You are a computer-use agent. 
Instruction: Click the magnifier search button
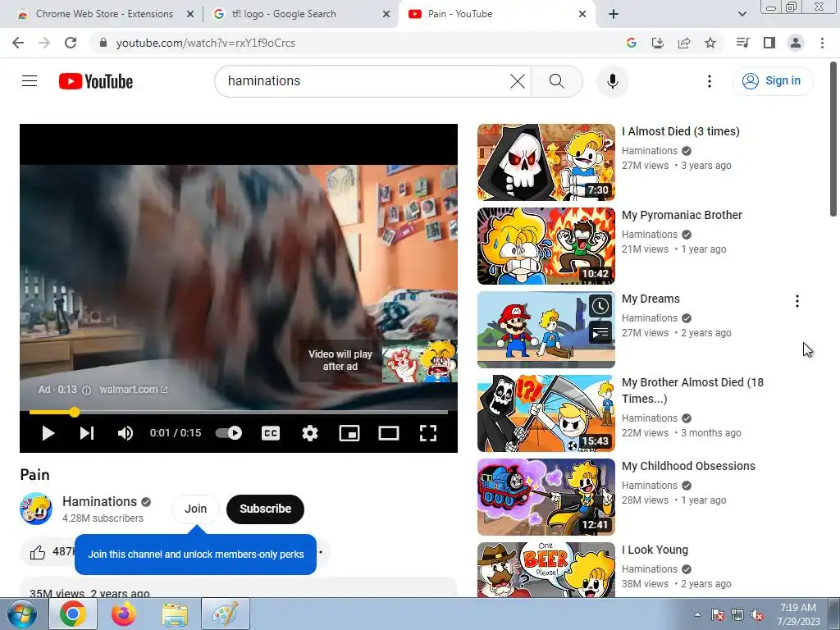click(557, 81)
